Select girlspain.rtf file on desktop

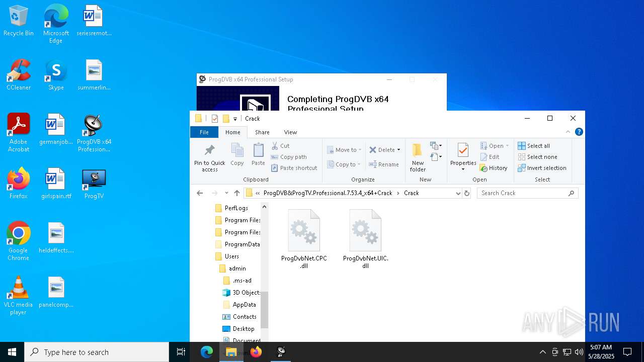coord(56,184)
